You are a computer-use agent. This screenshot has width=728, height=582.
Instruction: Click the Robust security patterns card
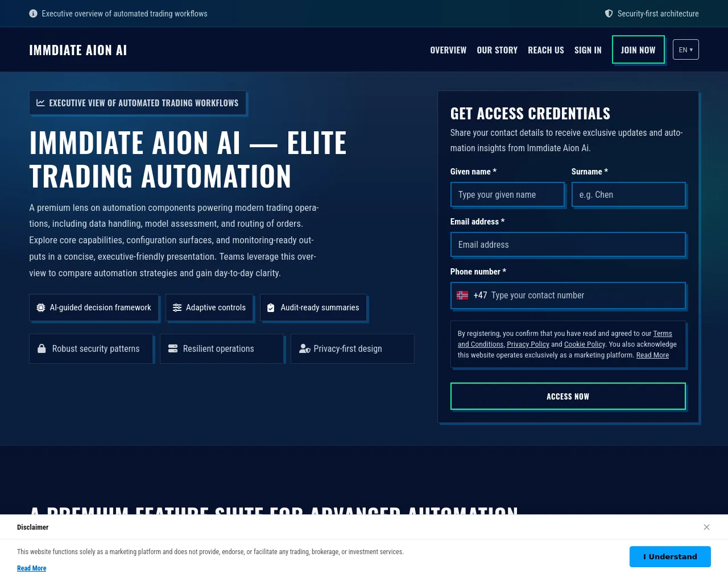coord(91,348)
